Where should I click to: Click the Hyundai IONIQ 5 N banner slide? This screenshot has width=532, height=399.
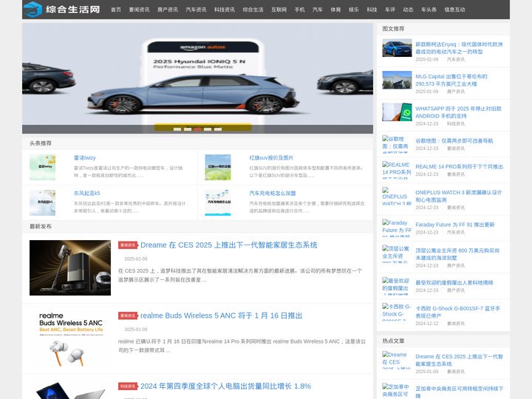click(x=197, y=78)
